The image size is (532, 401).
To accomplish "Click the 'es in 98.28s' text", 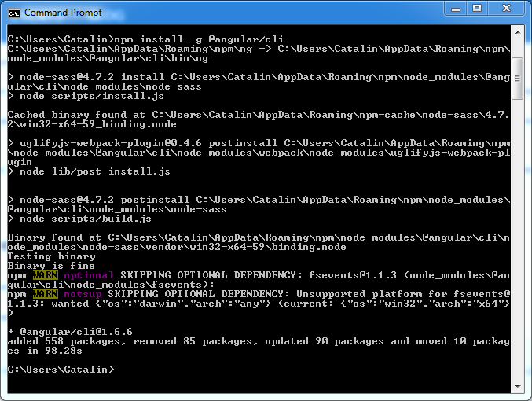I will click(x=45, y=351).
